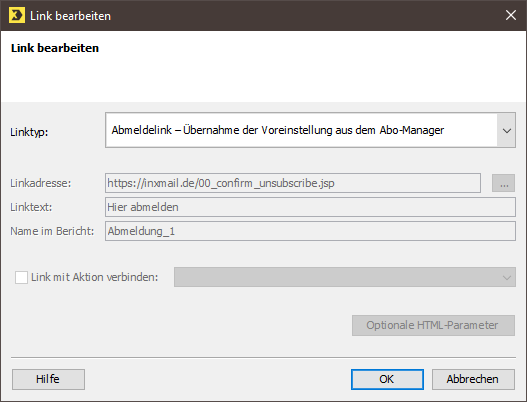Viewport: 527px width, 402px height.
Task: Click the Hilfe button
Action: (x=48, y=379)
